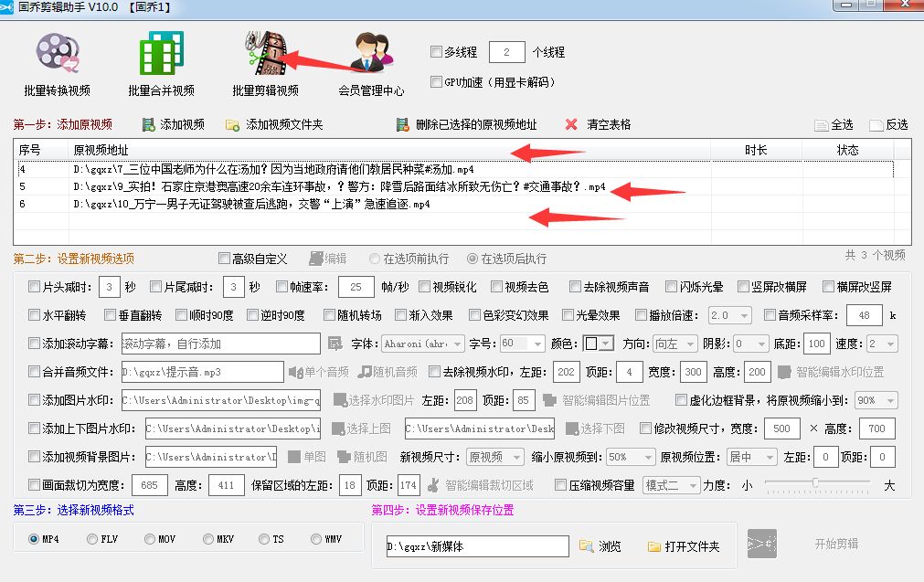Click the 开始剪辑 scissors icon
924x582 pixels.
[x=762, y=544]
